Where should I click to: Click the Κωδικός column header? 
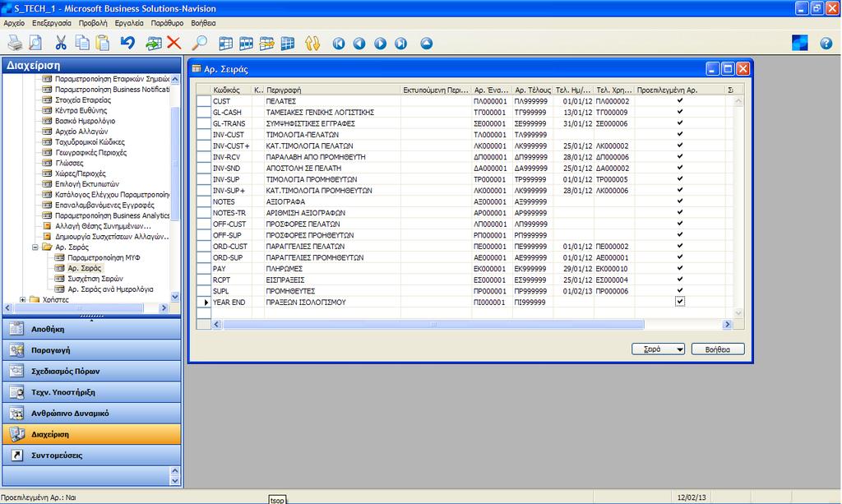231,90
